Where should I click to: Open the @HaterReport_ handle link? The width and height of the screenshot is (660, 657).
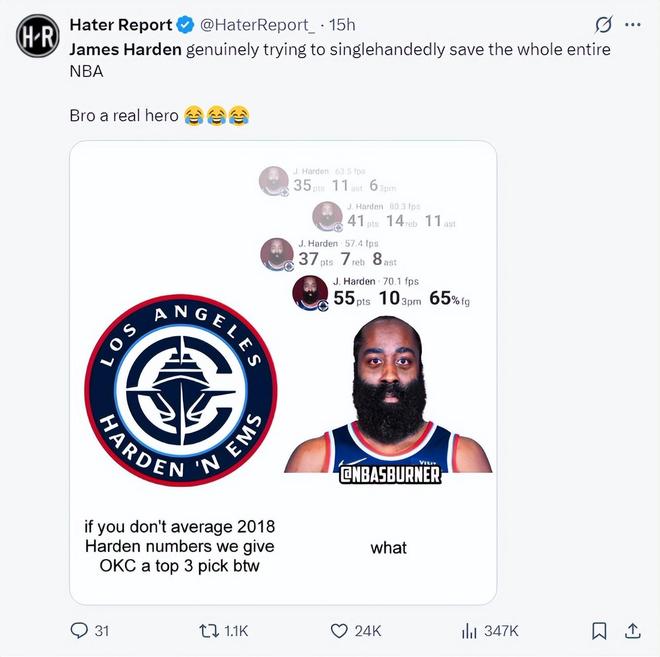point(257,25)
